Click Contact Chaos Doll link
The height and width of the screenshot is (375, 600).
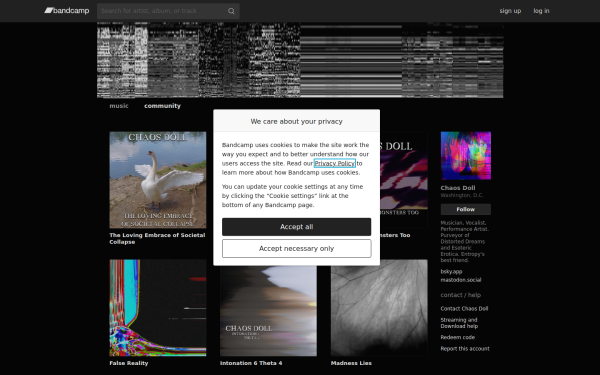[x=464, y=309]
